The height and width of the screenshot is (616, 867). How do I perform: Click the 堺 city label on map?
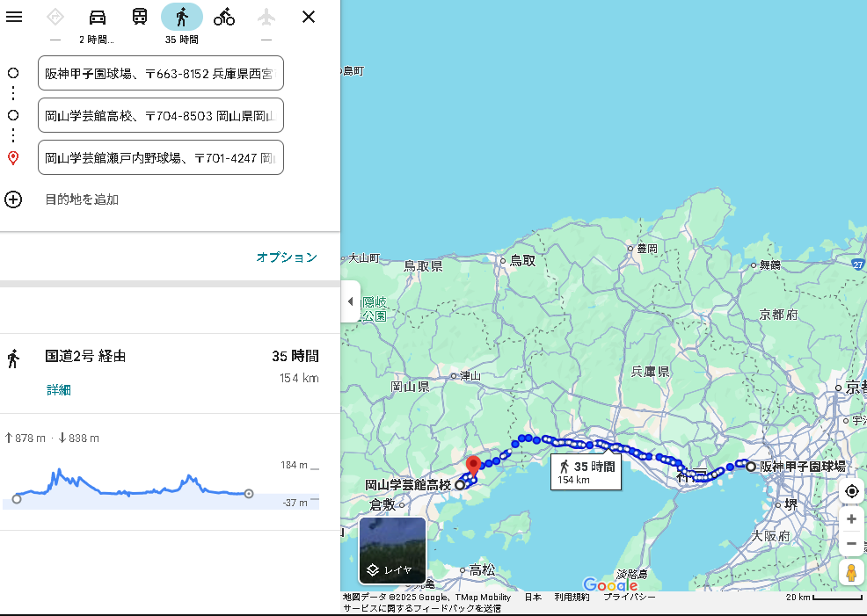click(x=791, y=504)
